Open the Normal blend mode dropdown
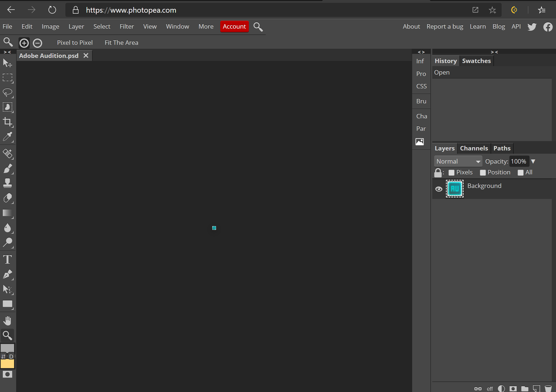The image size is (556, 392). (458, 161)
